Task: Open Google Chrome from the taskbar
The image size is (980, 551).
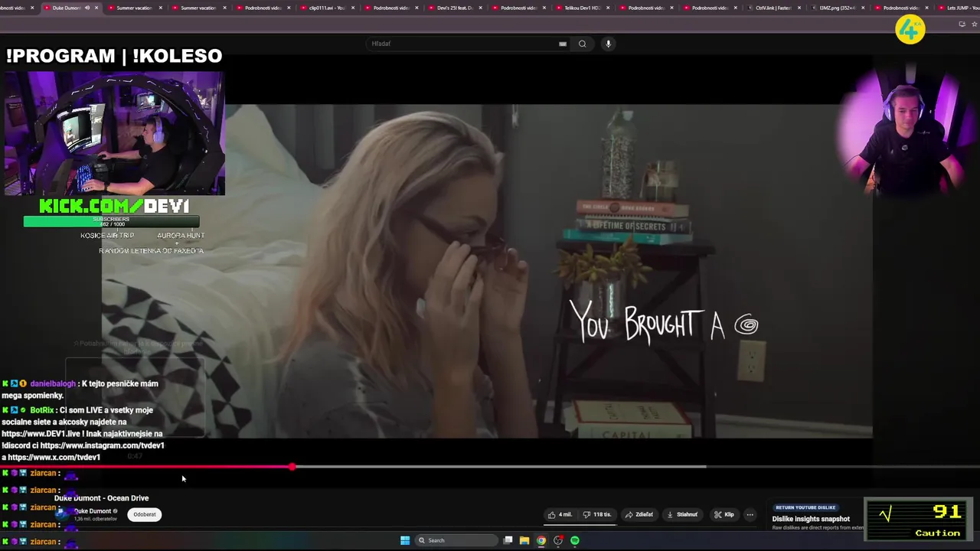Action: 541,540
